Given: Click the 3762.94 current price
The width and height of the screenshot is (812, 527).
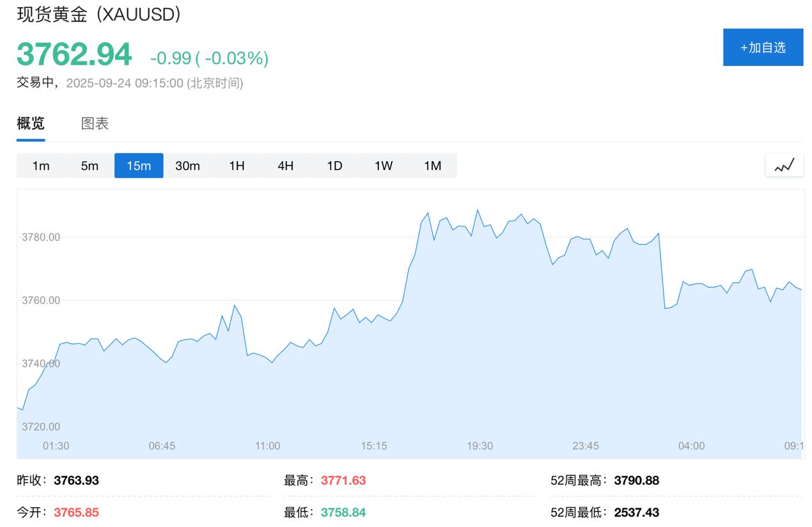Looking at the screenshot, I should click(74, 54).
